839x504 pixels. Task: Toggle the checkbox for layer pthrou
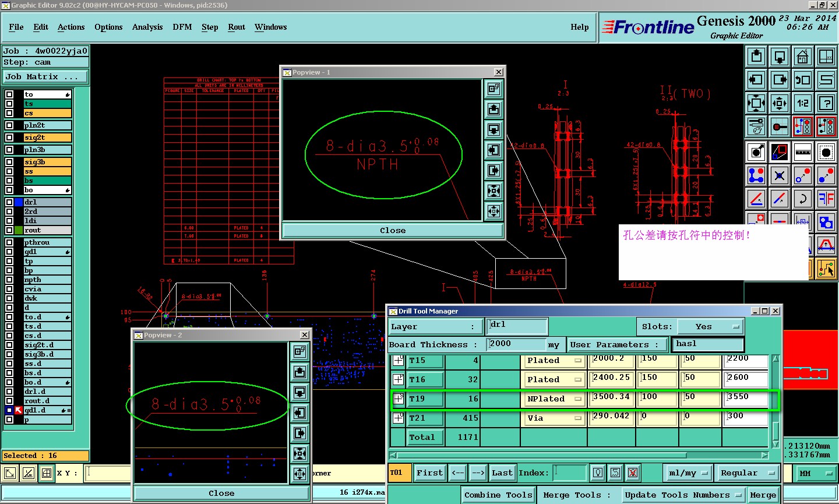[x=9, y=242]
